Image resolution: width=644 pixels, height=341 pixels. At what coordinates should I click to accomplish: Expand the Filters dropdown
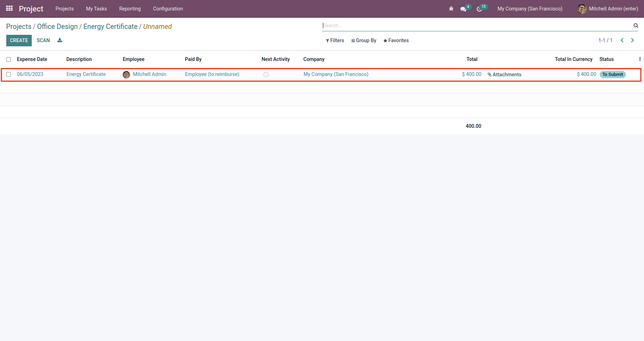335,40
